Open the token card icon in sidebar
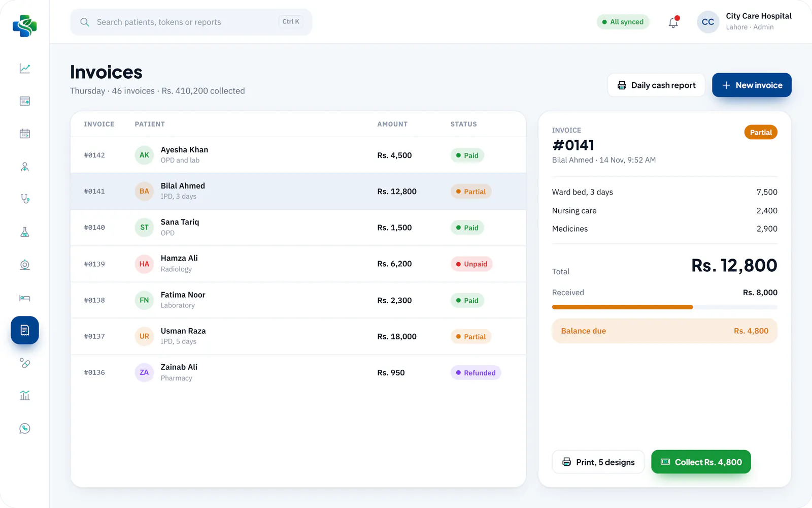Screen dimensions: 812x508 (x=25, y=101)
